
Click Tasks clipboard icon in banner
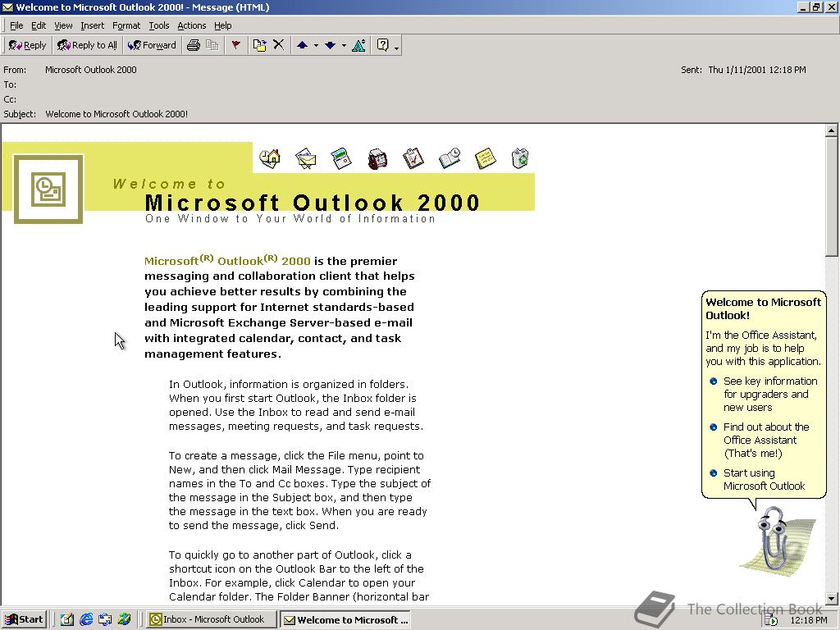(x=413, y=158)
